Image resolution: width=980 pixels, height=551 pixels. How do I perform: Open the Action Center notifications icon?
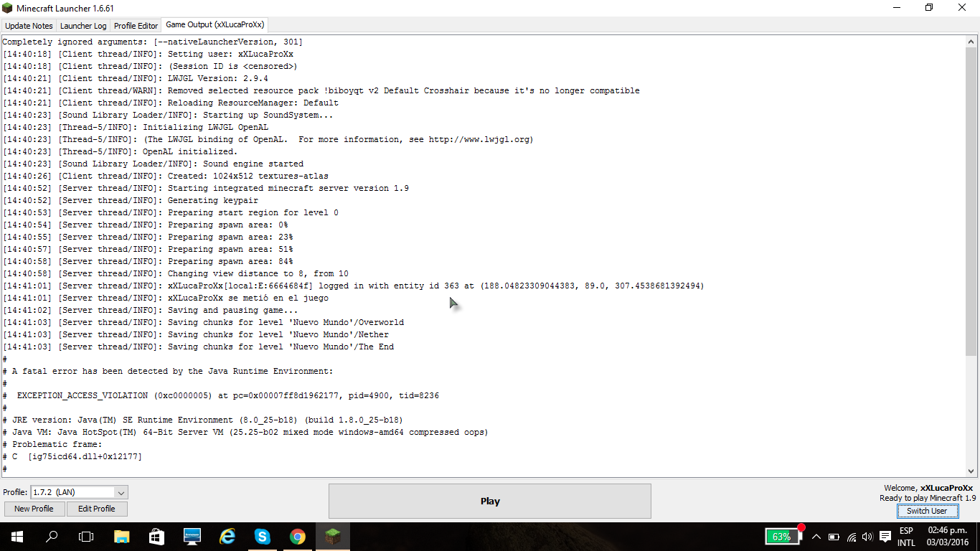click(885, 537)
